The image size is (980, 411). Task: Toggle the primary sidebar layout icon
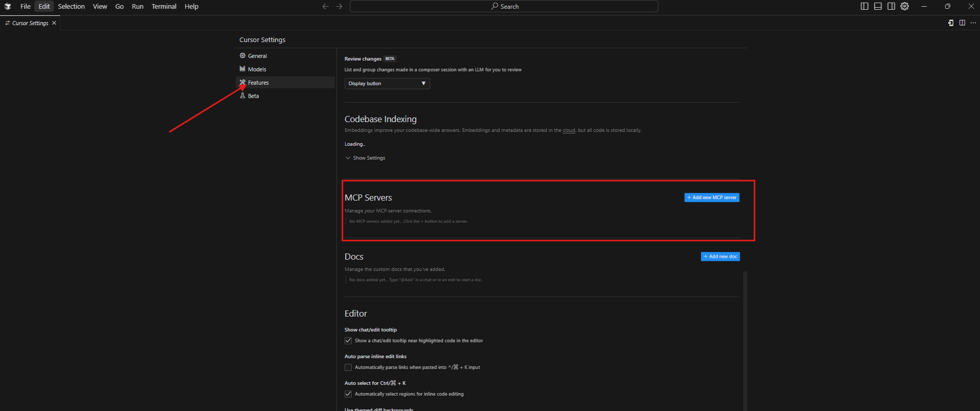(x=865, y=6)
